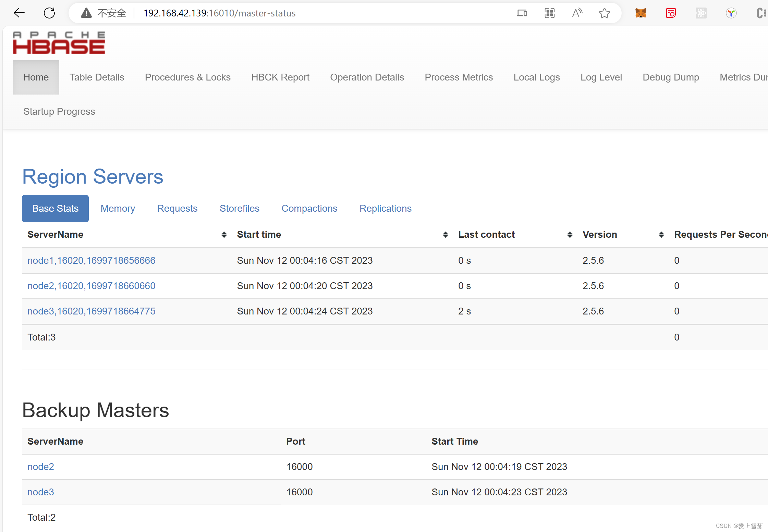Refresh the master-status page
The width and height of the screenshot is (768, 532).
tap(49, 13)
